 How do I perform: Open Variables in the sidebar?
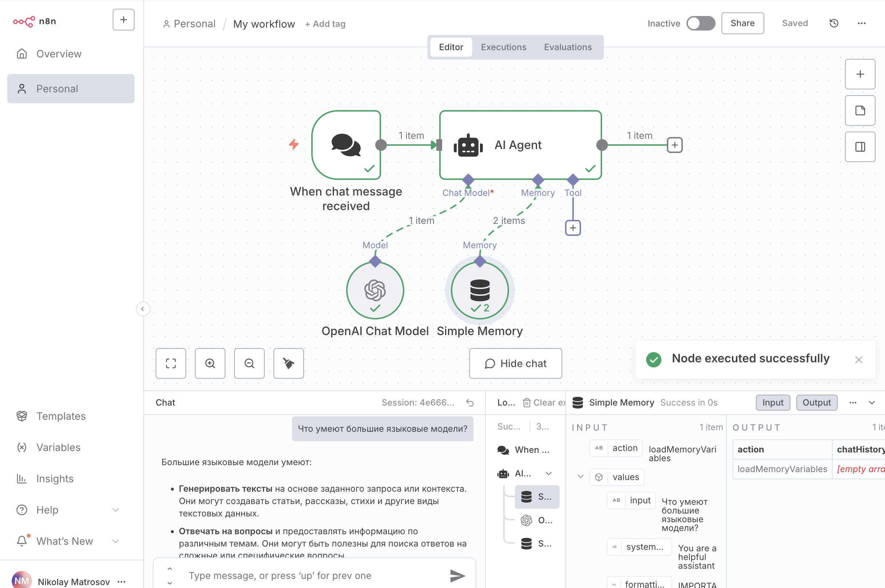point(71,447)
